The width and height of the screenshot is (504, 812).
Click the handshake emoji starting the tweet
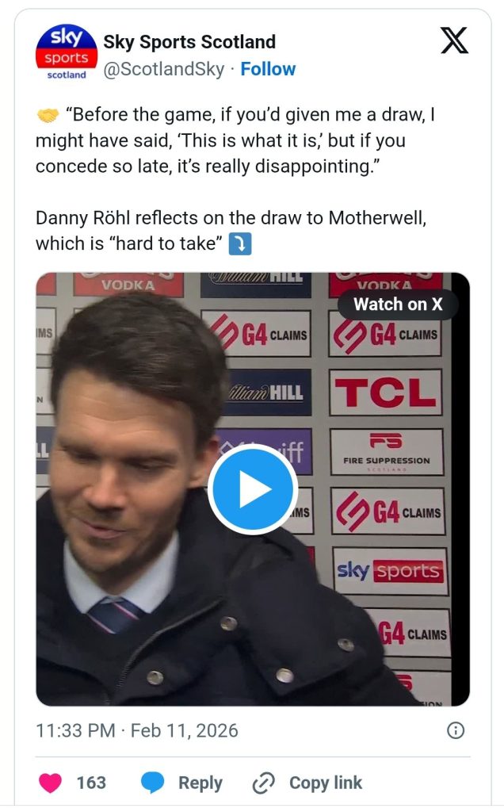[48, 116]
